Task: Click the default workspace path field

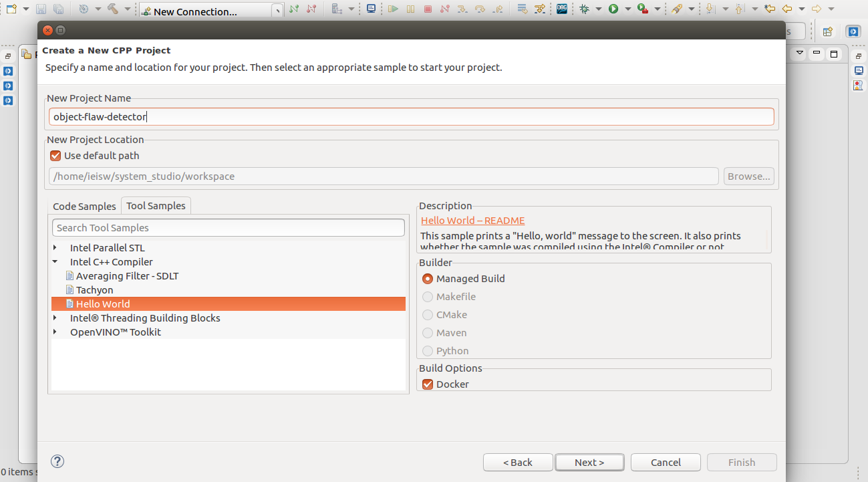Action: tap(384, 176)
